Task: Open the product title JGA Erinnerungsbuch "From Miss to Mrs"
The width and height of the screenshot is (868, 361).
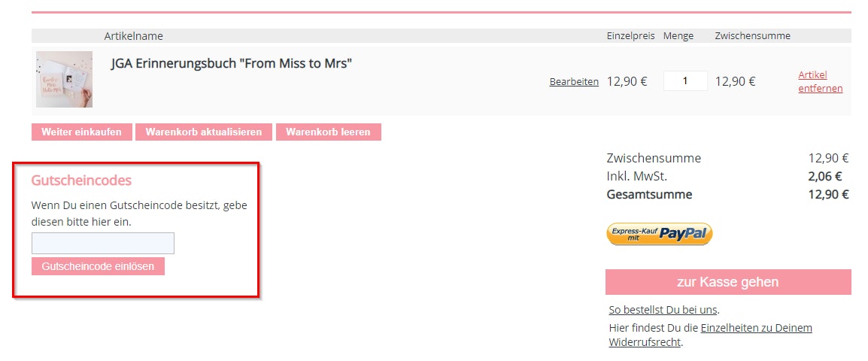Action: pos(232,64)
